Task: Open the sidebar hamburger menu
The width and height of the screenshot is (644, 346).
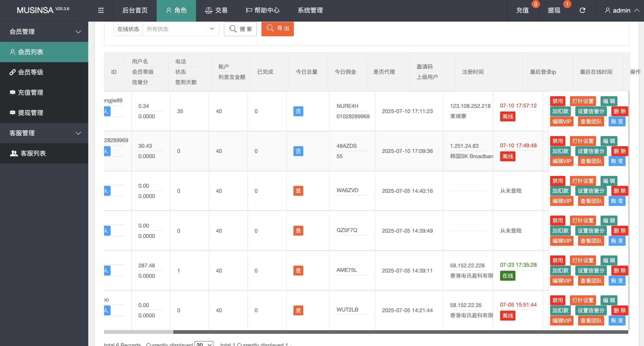Action: tap(101, 10)
